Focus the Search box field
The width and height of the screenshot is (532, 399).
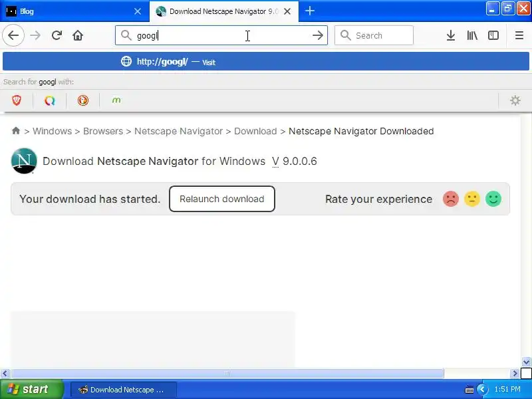coord(374,35)
